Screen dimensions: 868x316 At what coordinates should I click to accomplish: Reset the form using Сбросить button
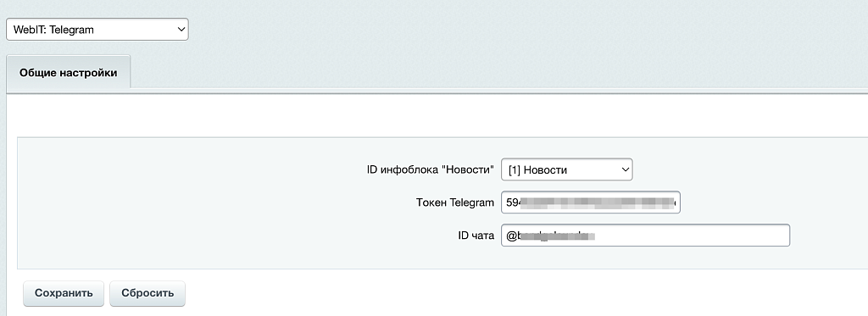click(147, 293)
